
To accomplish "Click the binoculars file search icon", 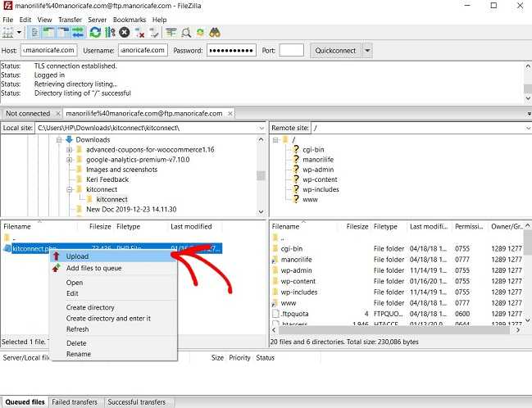I will (216, 33).
